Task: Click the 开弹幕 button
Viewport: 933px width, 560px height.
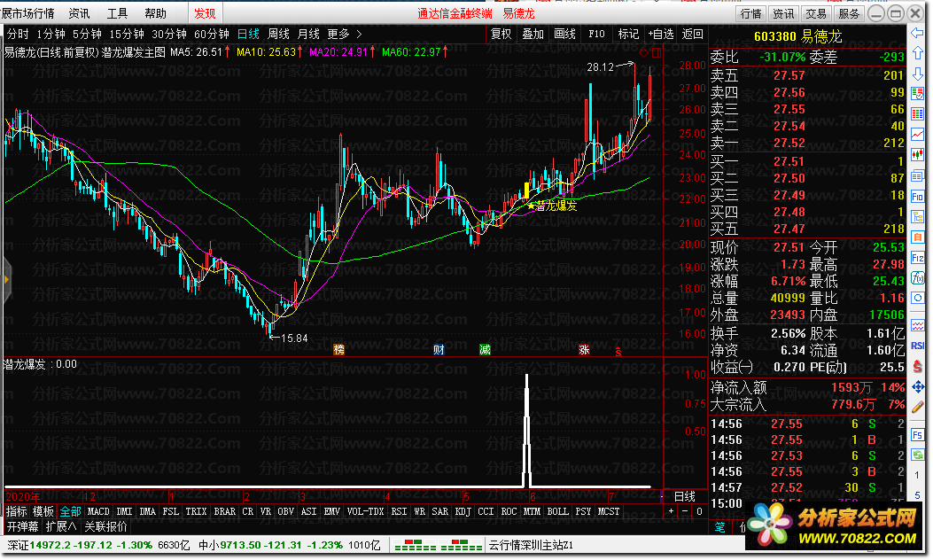Action: (x=23, y=526)
